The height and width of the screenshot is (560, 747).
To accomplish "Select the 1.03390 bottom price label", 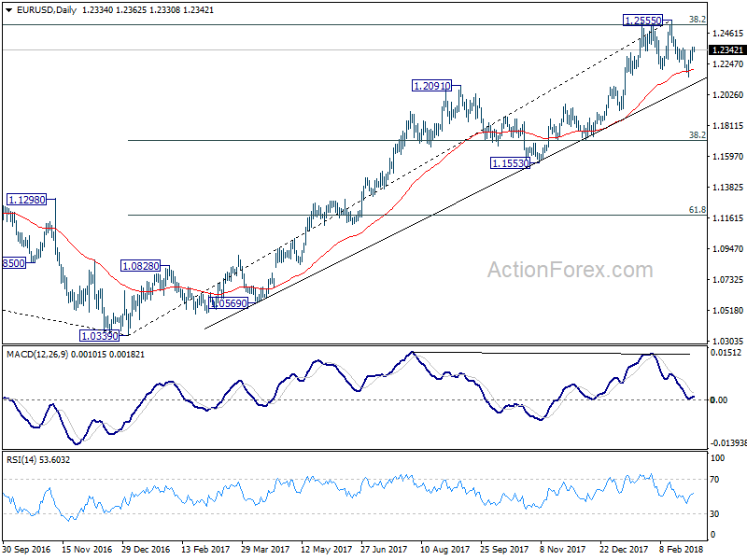I will point(99,336).
